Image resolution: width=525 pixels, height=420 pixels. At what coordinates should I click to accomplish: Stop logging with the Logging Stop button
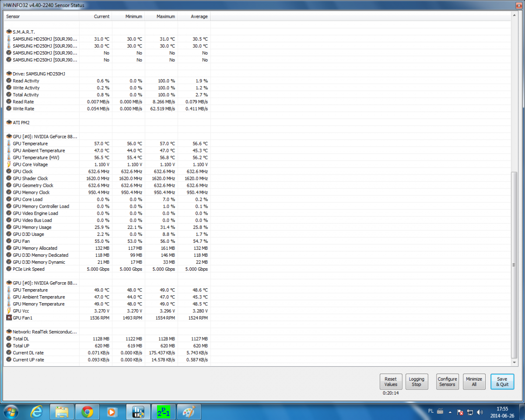click(x=416, y=381)
